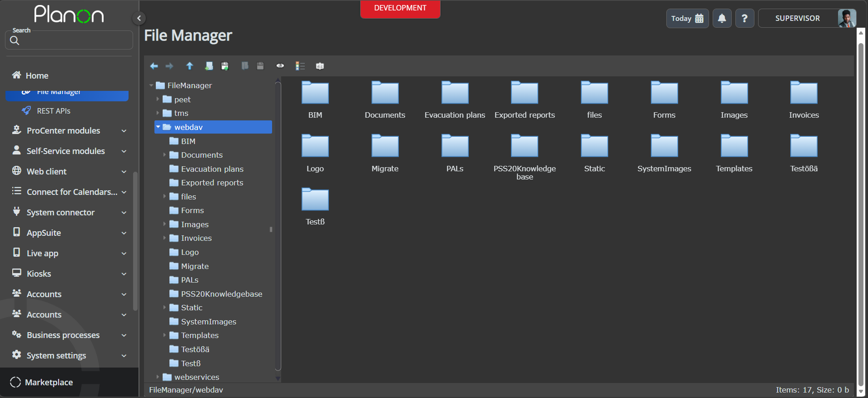Click the Open toolbar icon

pos(245,66)
